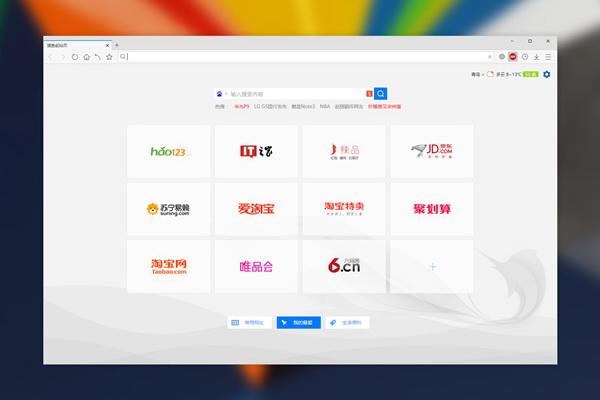Open the downloads arrow icon
This screenshot has width=600, height=400.
click(536, 57)
